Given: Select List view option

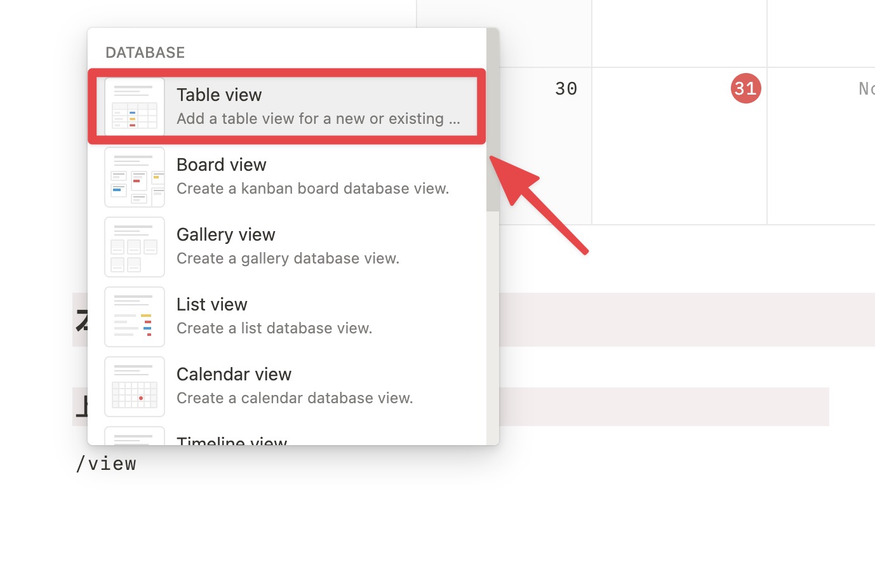Looking at the screenshot, I should (x=287, y=317).
